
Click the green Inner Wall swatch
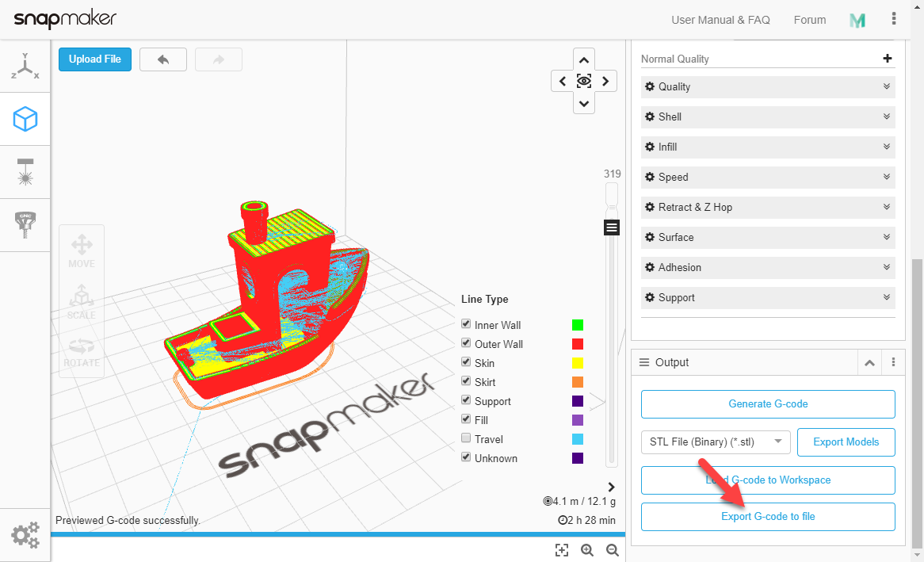578,325
